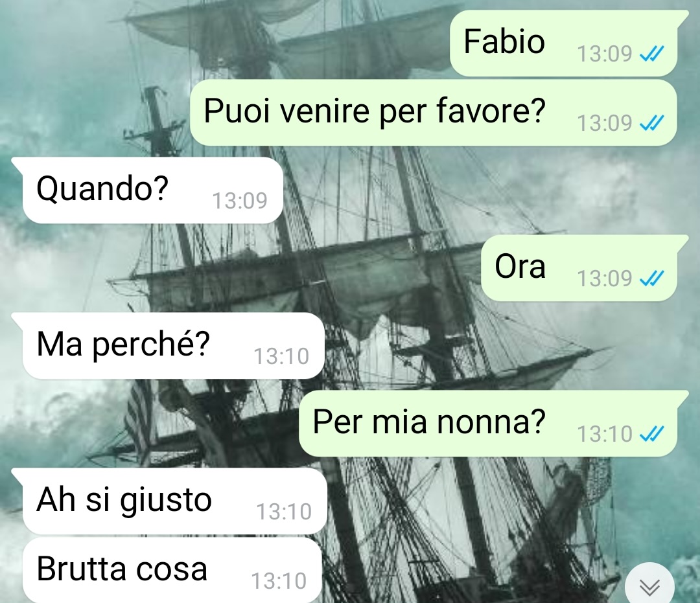The width and height of the screenshot is (700, 603).
Task: Tap the double check marks on 'Ora' message
Action: click(652, 279)
